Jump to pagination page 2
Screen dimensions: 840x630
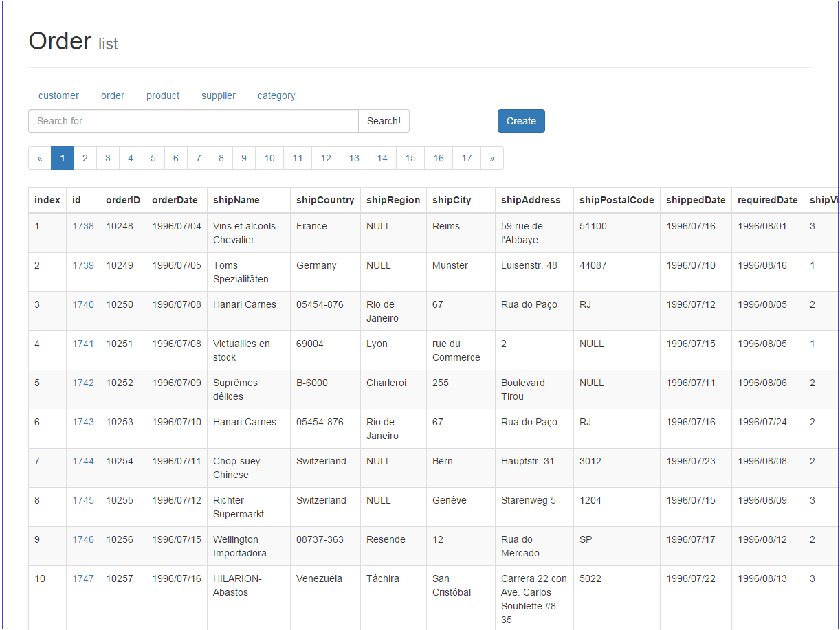coord(85,158)
